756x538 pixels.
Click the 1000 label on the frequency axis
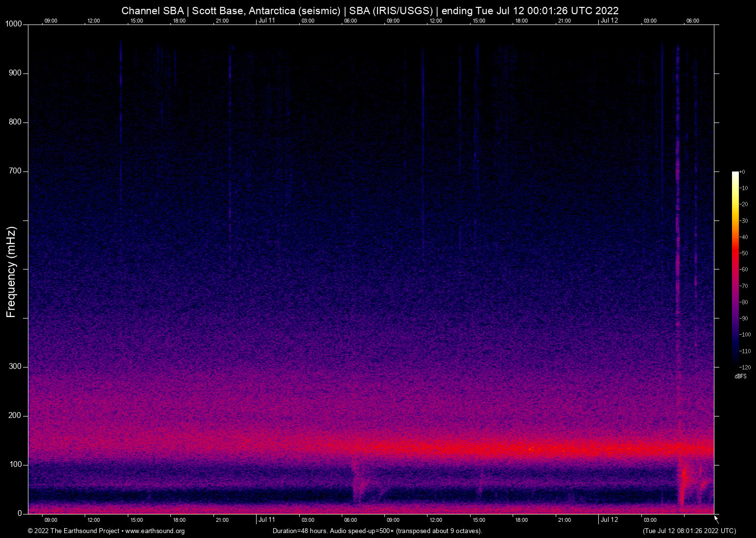tap(14, 24)
